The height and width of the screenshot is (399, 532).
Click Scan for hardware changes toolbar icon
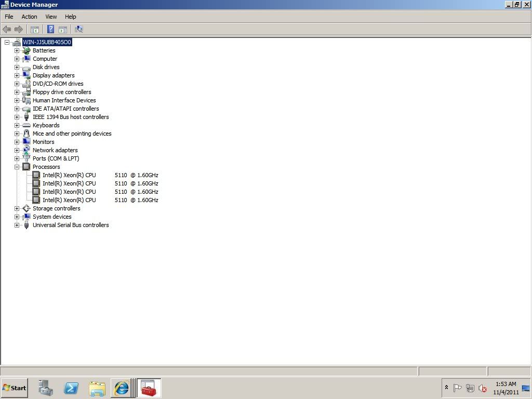pyautogui.click(x=79, y=29)
